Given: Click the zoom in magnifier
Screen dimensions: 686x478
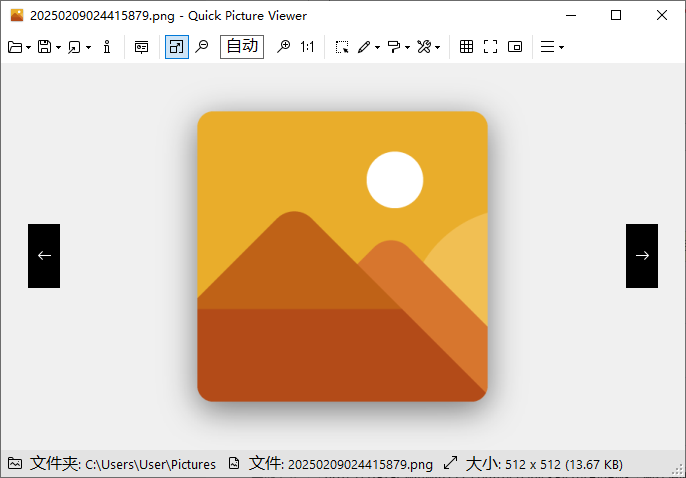Looking at the screenshot, I should coord(283,47).
